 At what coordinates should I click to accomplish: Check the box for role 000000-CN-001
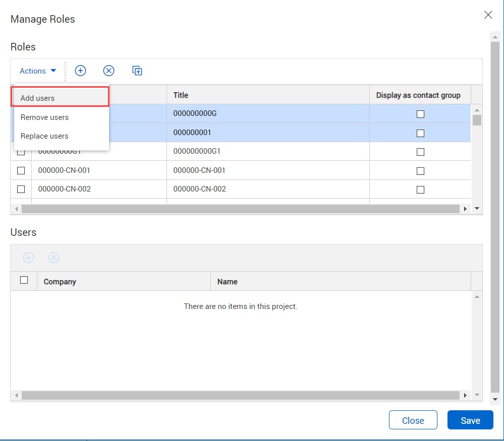pos(21,170)
